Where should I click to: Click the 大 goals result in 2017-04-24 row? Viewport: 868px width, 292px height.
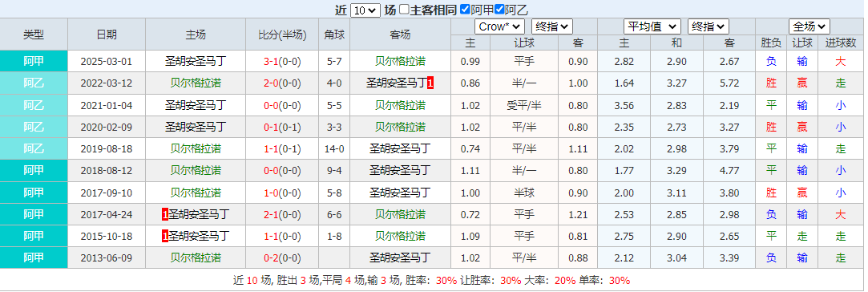[840, 214]
